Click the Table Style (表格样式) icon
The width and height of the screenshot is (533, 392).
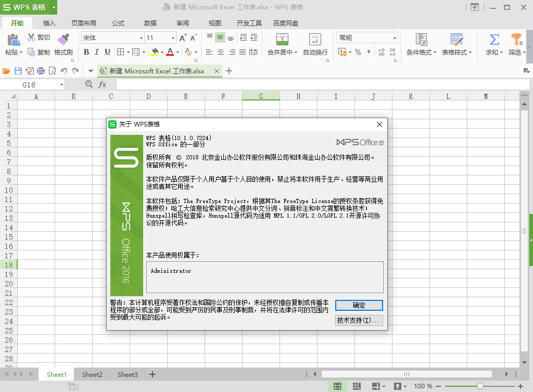[x=456, y=40]
